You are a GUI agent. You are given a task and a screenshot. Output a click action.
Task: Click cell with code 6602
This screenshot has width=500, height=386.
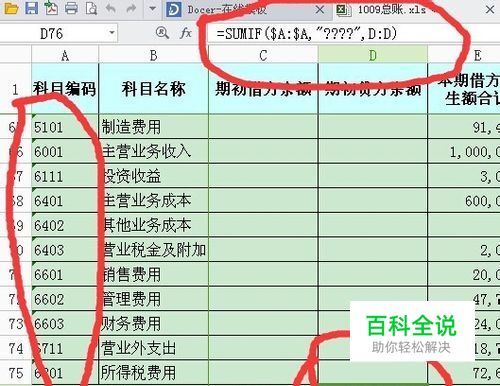[65, 299]
